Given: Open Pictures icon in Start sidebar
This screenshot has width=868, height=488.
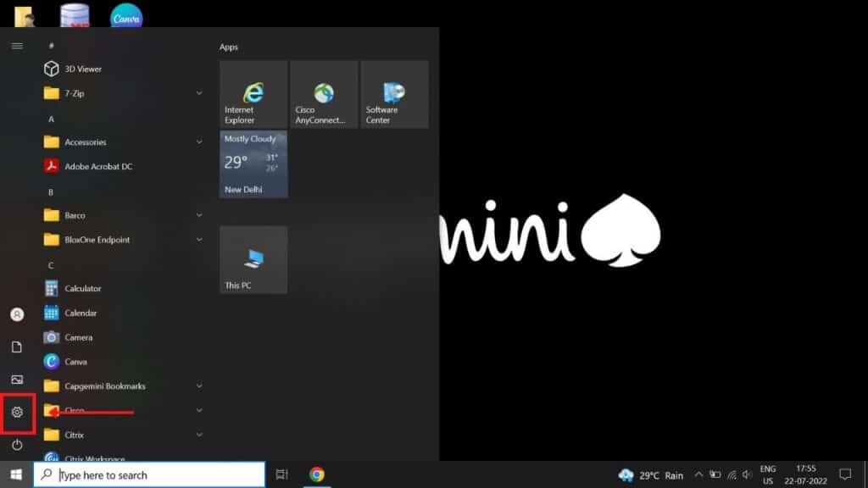Looking at the screenshot, I should tap(17, 380).
